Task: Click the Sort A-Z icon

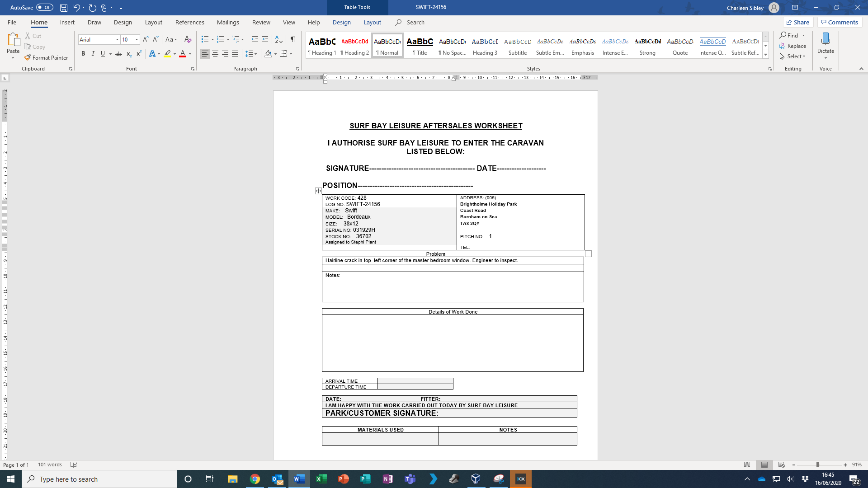Action: (x=279, y=40)
